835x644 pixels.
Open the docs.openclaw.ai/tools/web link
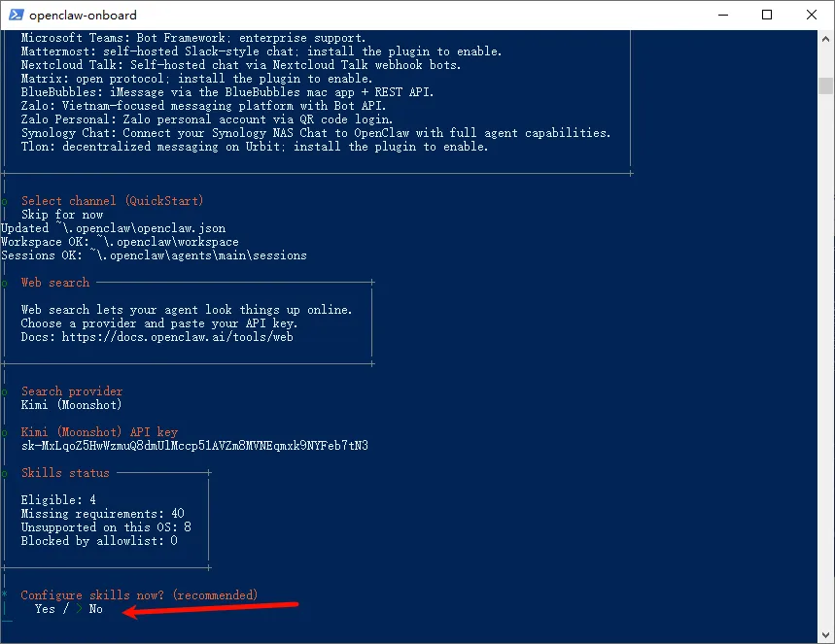(177, 337)
